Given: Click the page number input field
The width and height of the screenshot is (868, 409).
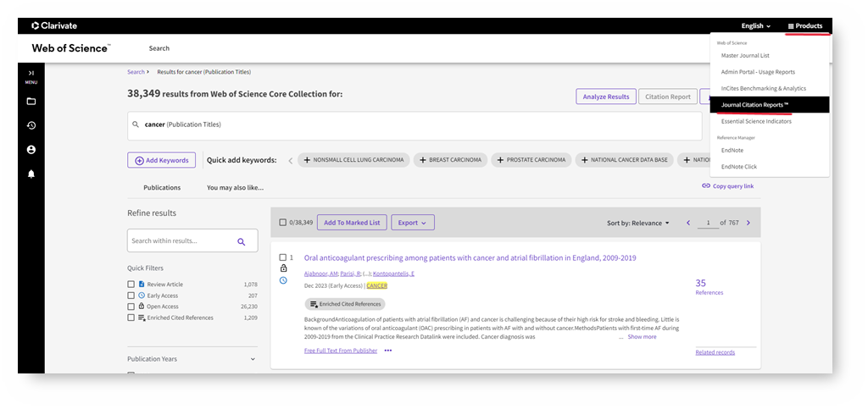Looking at the screenshot, I should (707, 224).
